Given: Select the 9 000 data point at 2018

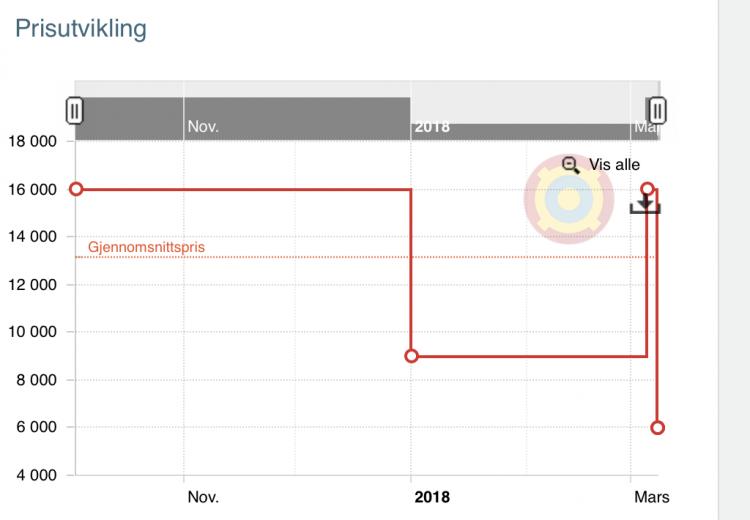Looking at the screenshot, I should click(411, 356).
